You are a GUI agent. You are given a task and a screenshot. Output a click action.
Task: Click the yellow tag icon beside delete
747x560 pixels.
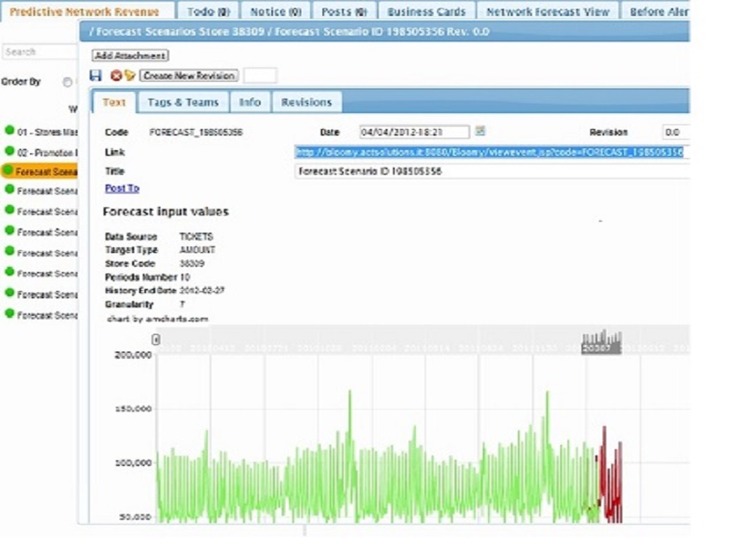click(130, 75)
